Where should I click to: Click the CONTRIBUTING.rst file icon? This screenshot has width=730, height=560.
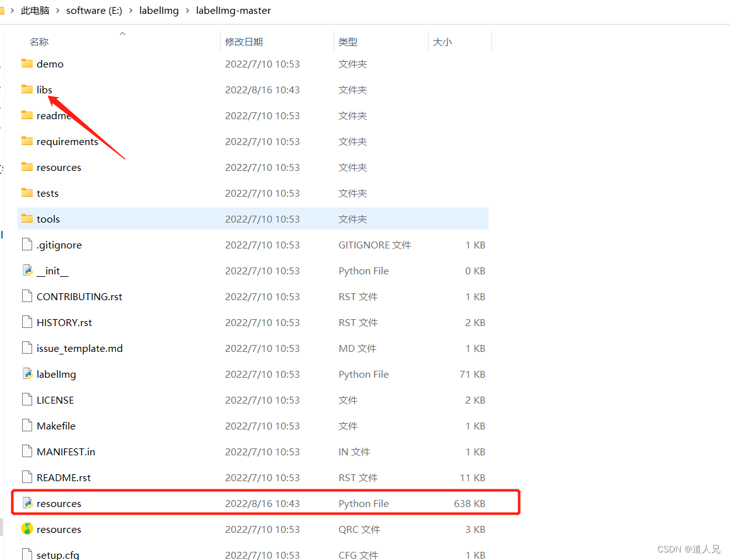[x=27, y=296]
